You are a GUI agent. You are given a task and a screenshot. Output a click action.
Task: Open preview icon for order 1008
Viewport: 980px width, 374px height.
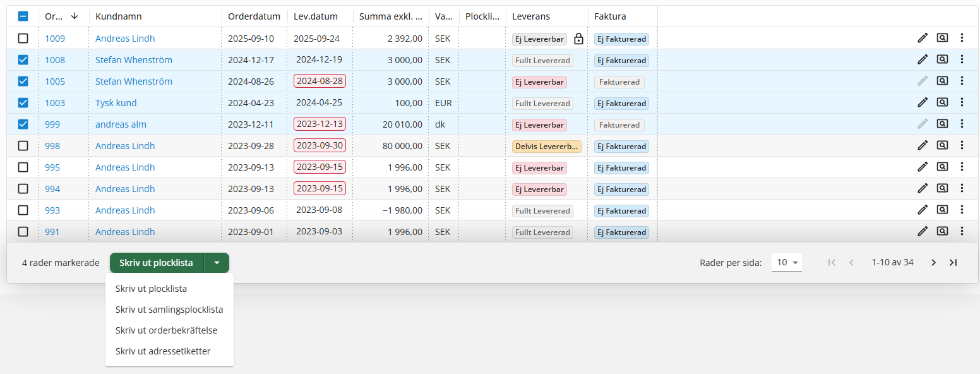click(942, 59)
